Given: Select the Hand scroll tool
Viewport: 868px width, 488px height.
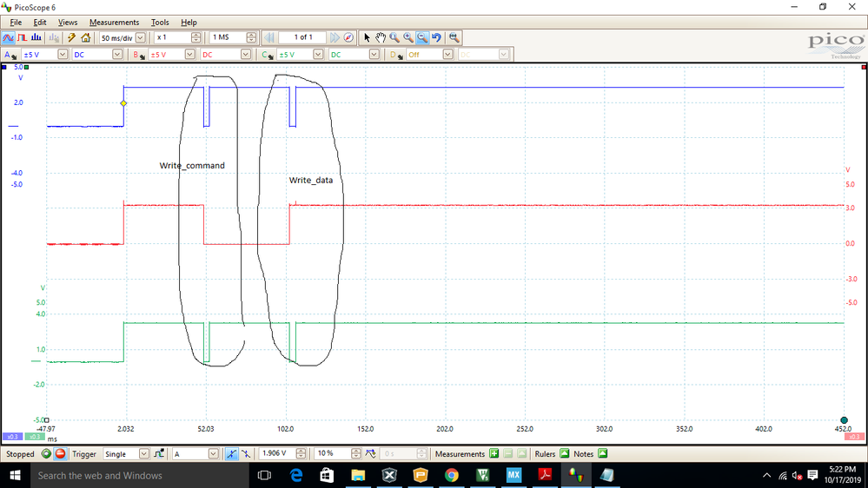Looking at the screenshot, I should point(381,37).
